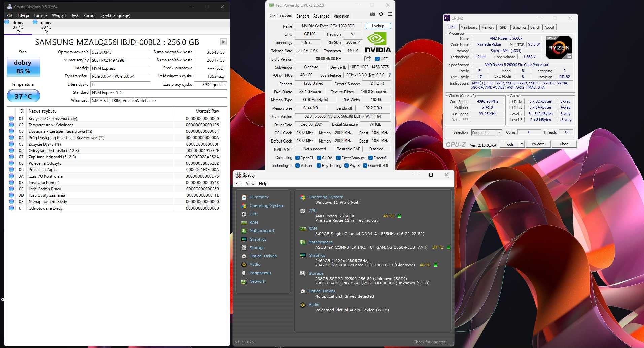Select the Graphics icon in Speccy sidebar
The width and height of the screenshot is (644, 348).
click(x=244, y=239)
